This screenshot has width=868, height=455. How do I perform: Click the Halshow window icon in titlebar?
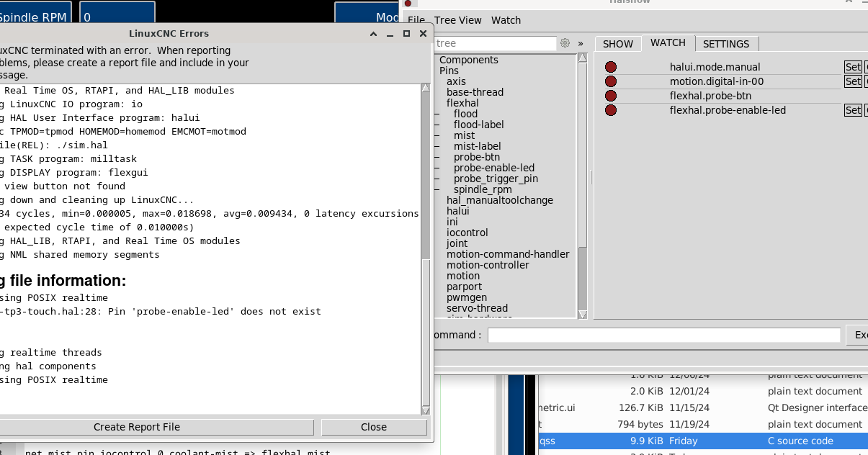coord(411,3)
